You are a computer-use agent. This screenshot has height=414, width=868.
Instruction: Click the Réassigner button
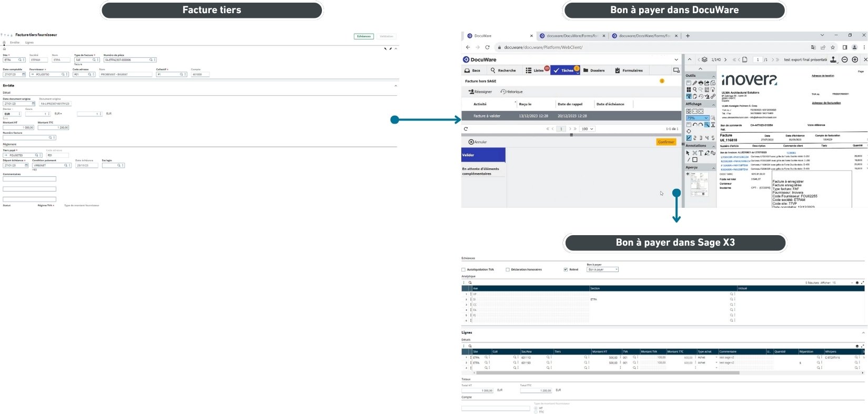pos(480,92)
